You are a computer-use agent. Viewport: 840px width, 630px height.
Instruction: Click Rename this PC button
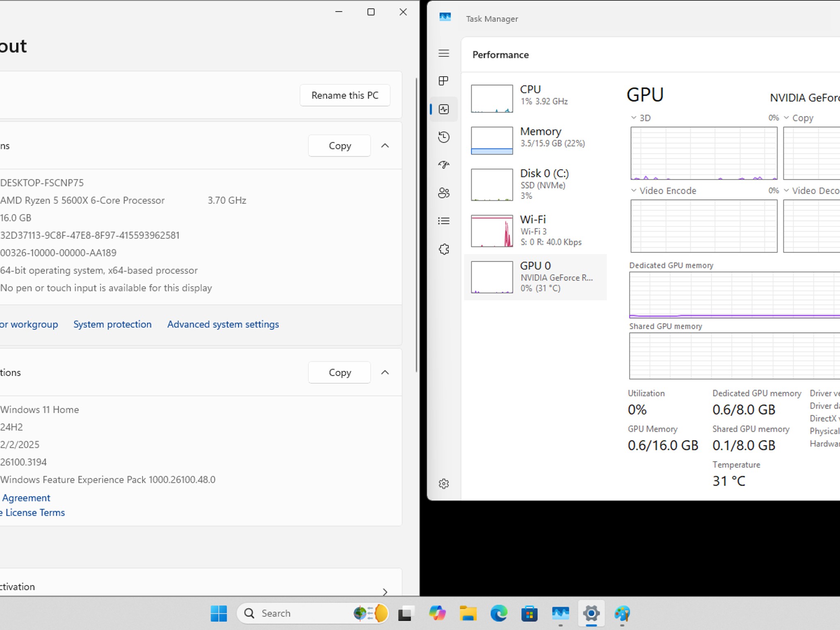345,95
